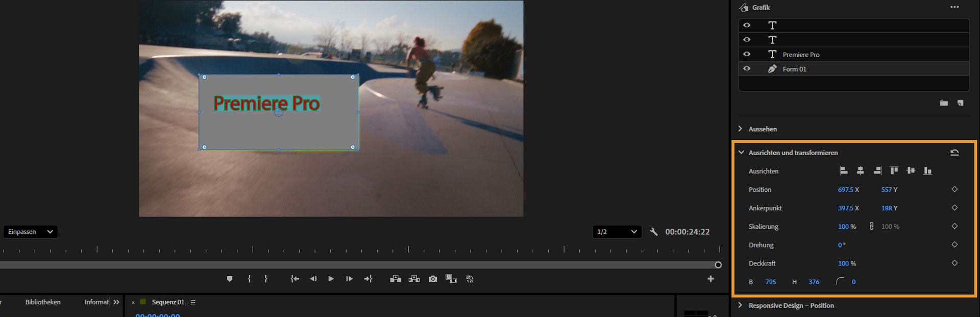Align selected layer to top edge
The width and height of the screenshot is (980, 317).
[x=894, y=170]
